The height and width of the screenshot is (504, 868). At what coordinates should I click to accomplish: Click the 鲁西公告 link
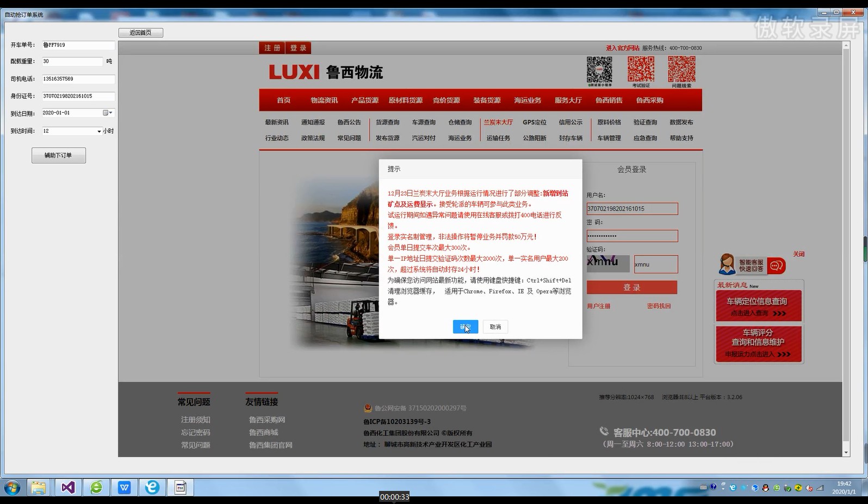(x=349, y=122)
